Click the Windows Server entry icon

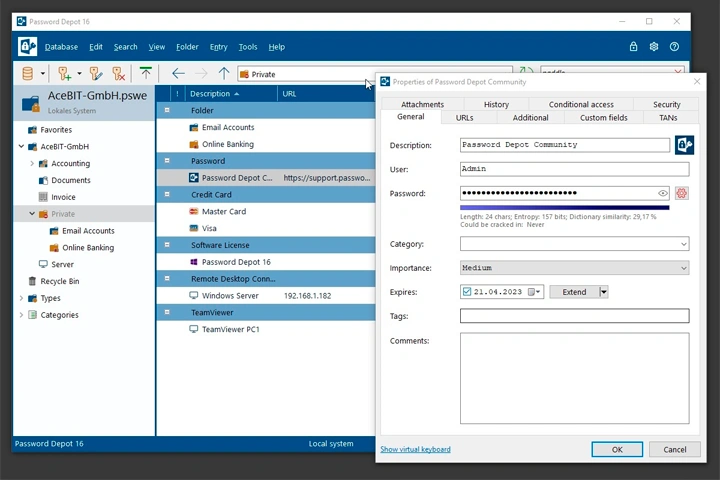194,295
